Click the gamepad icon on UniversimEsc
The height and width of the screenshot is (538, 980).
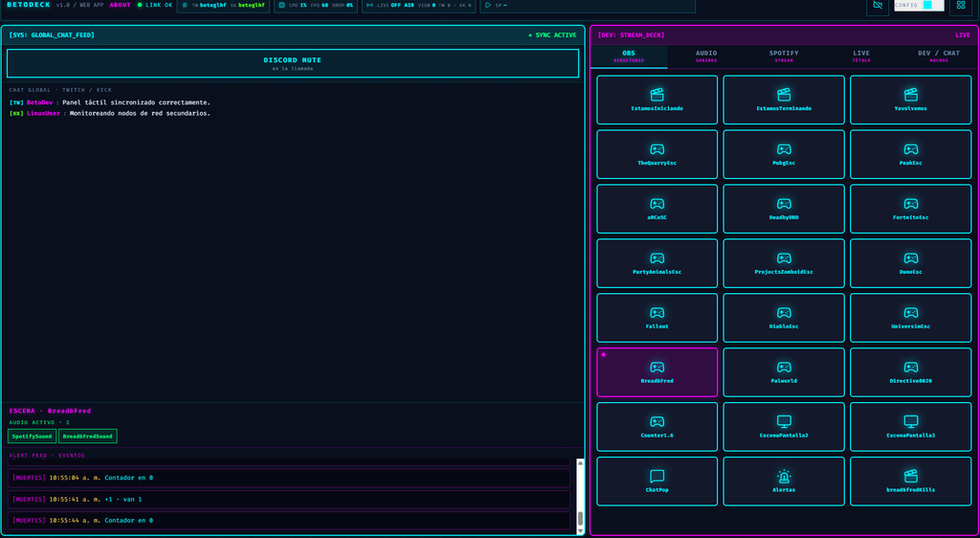(x=911, y=312)
